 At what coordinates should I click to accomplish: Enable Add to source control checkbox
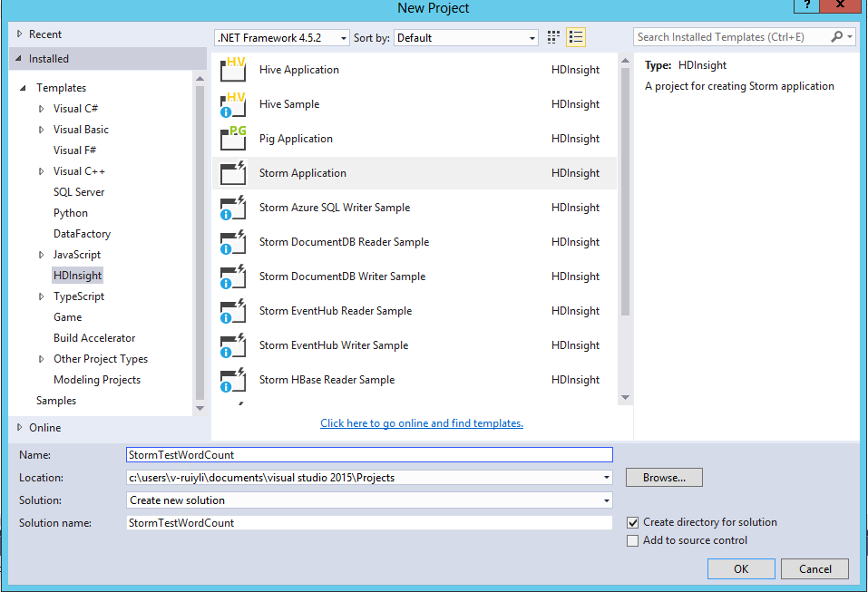[x=633, y=540]
